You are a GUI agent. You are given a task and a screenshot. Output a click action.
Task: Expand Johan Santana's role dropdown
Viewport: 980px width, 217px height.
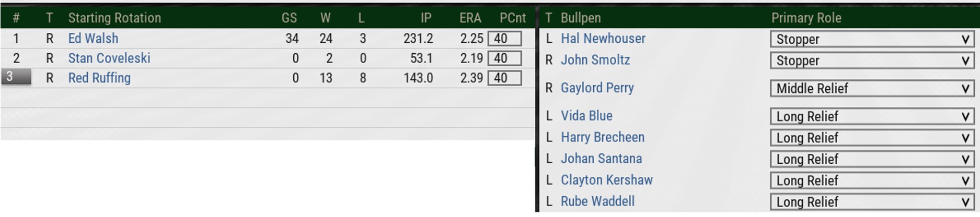pos(871,159)
